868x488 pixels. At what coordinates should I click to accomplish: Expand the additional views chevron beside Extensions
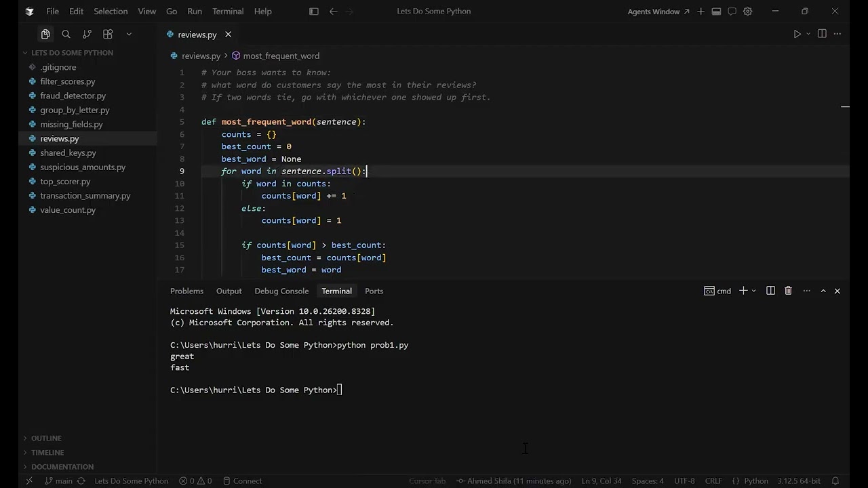point(129,34)
